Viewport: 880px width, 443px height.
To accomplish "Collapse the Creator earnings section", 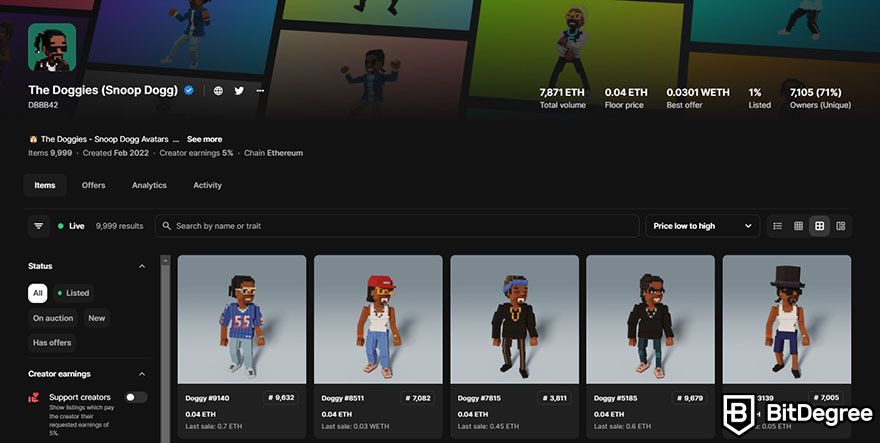I will tap(142, 374).
